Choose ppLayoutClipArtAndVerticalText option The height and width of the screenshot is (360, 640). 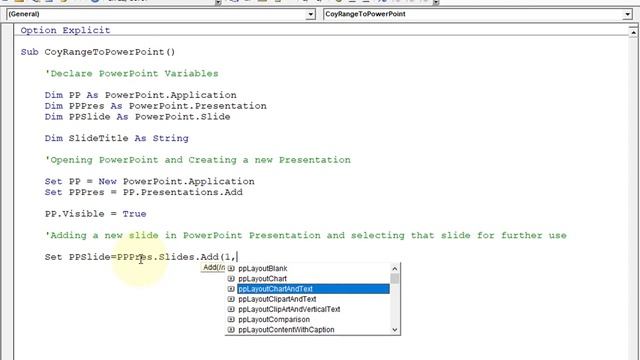(x=289, y=309)
